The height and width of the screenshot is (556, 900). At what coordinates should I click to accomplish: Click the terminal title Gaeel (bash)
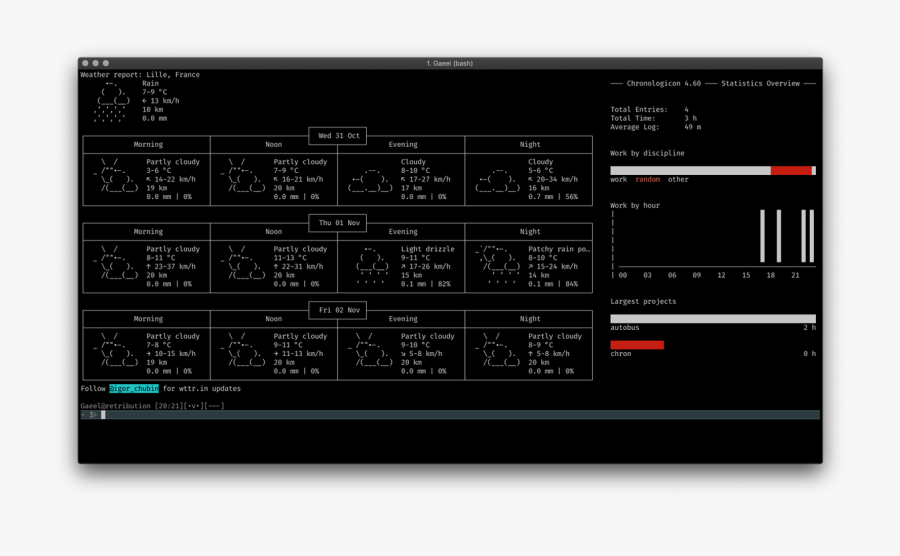tap(449, 63)
